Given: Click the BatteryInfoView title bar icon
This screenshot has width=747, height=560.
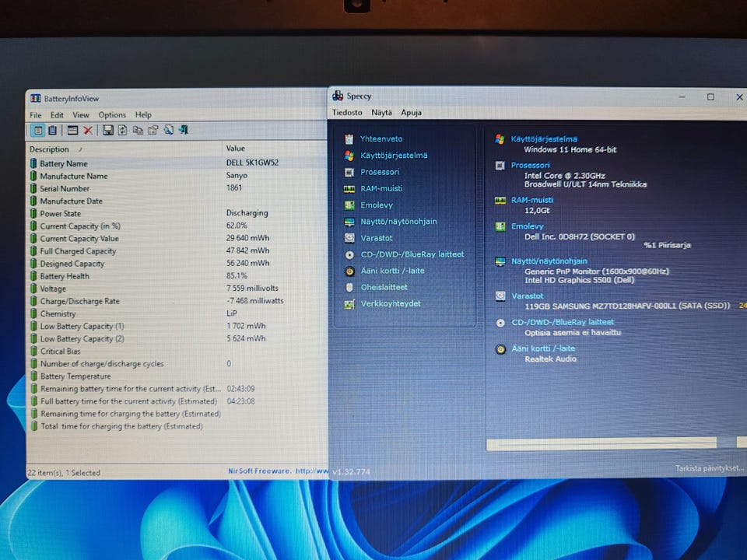Looking at the screenshot, I should coord(36,99).
